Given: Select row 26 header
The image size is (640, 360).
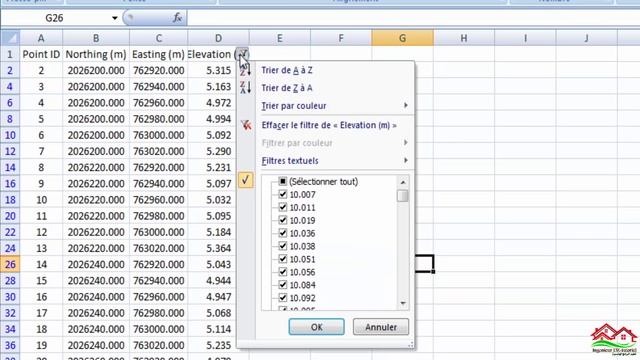Looking at the screenshot, I should pyautogui.click(x=10, y=264).
